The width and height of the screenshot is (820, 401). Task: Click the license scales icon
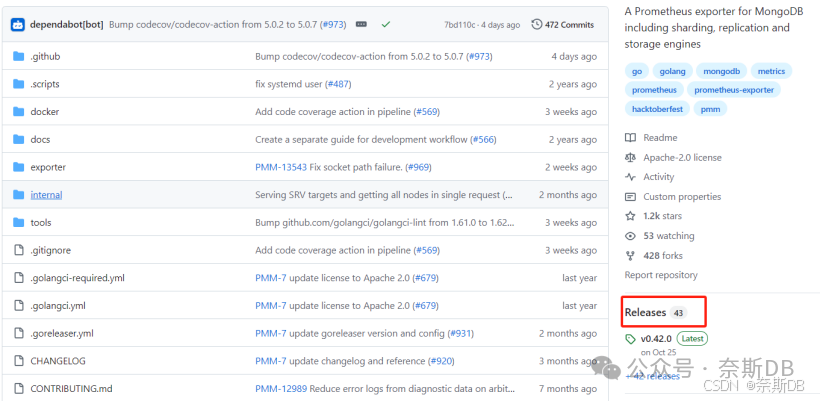pos(631,157)
